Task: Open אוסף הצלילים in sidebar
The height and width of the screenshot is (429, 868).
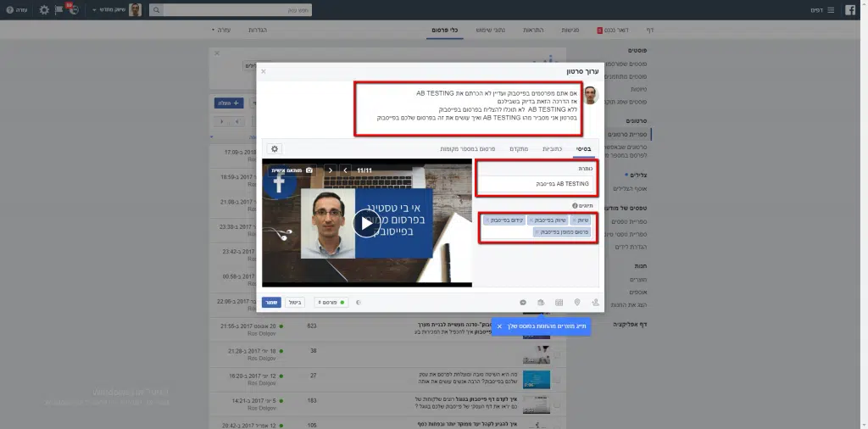Action: click(631, 189)
